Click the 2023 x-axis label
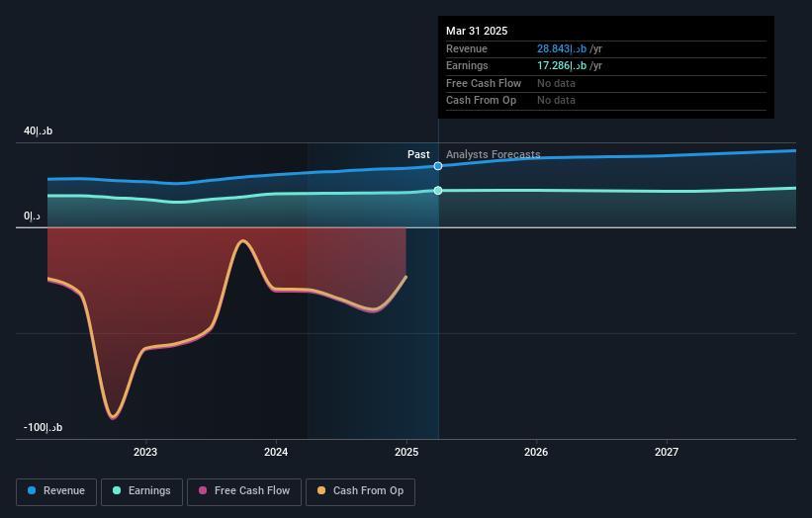This screenshot has height=518, width=812. click(x=145, y=452)
